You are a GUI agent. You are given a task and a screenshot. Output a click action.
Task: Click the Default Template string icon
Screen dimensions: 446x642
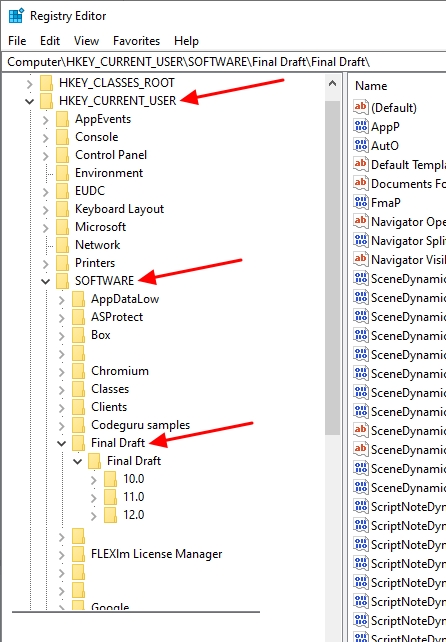[360, 164]
